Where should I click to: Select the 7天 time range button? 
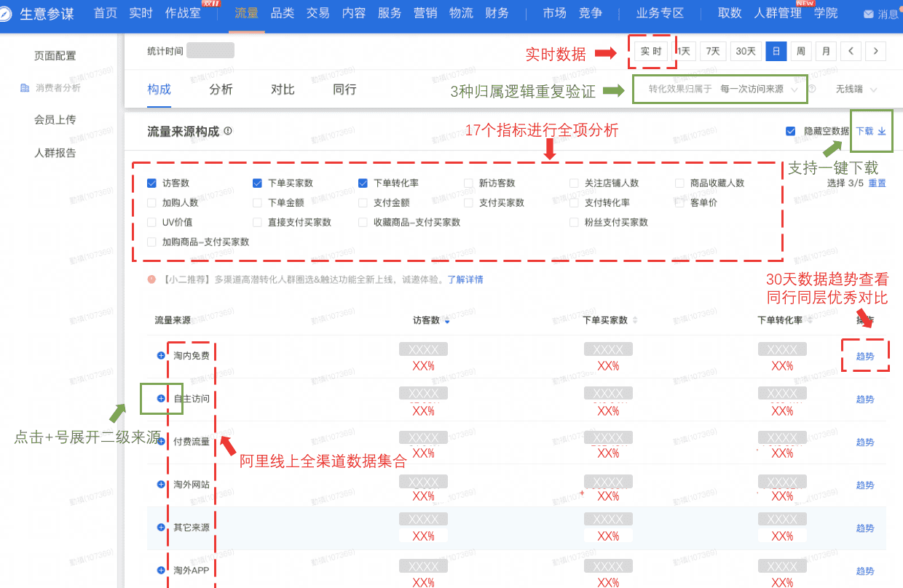713,51
